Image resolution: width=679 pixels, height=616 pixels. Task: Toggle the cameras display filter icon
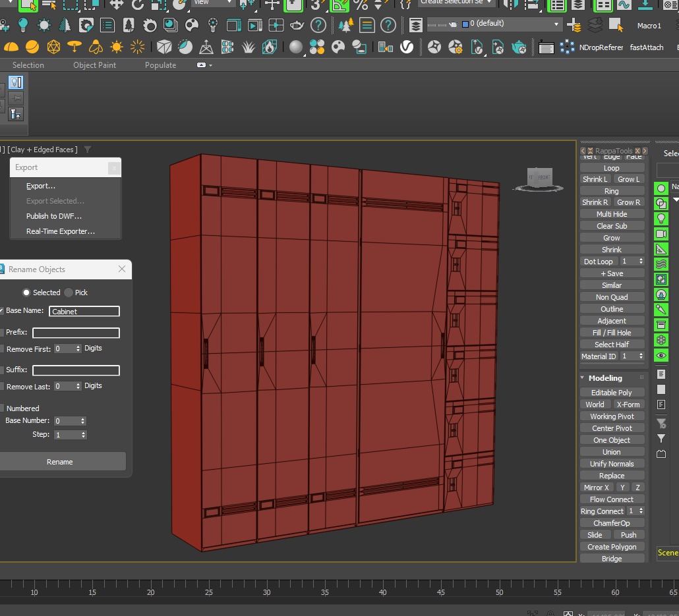click(x=661, y=234)
